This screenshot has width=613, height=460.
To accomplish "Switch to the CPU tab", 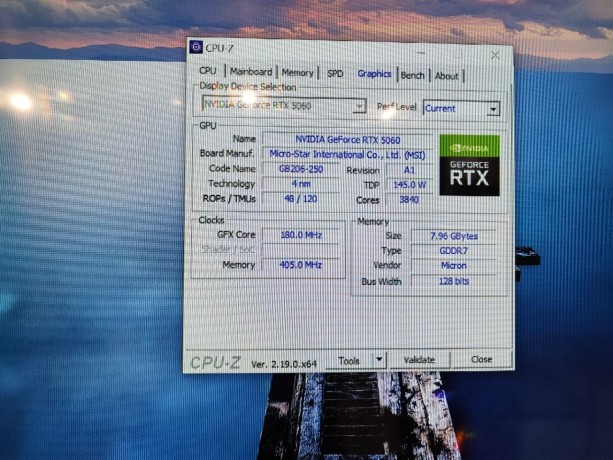I will [208, 71].
